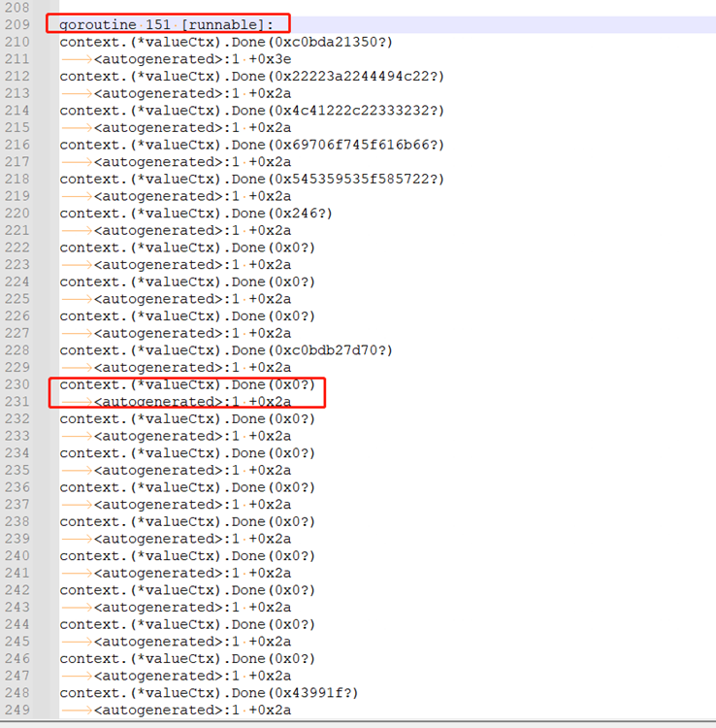Click the autogenerated +0x2a text on line 223
Image resolution: width=716 pixels, height=728 pixels.
(192, 265)
